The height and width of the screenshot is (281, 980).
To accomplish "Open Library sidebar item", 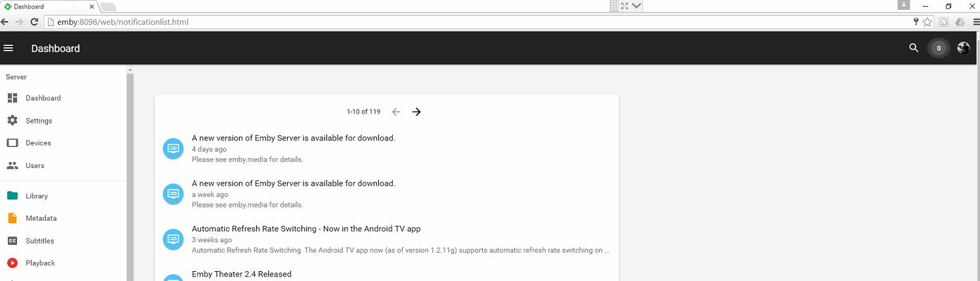I will pos(63,196).
